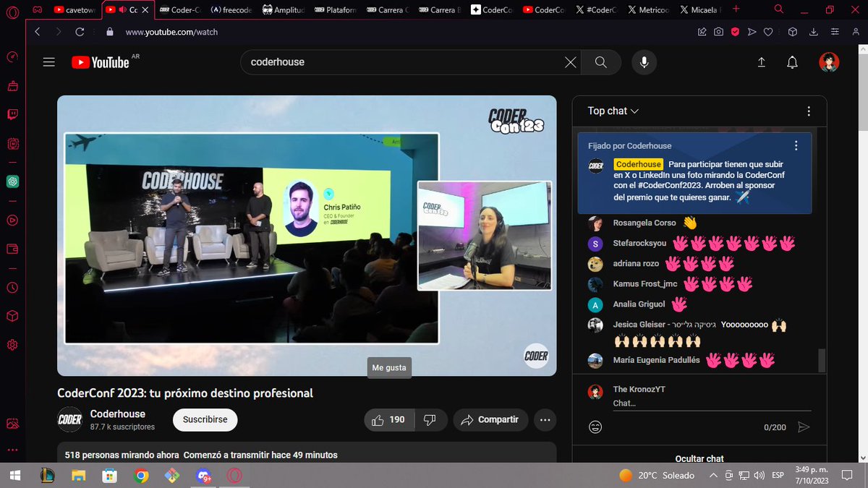The height and width of the screenshot is (488, 868).
Task: Open the YouTube account avatar menu
Action: [829, 62]
